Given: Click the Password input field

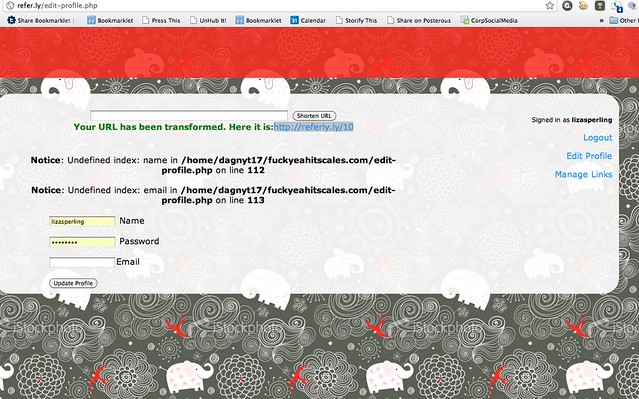Looking at the screenshot, I should coord(82,242).
